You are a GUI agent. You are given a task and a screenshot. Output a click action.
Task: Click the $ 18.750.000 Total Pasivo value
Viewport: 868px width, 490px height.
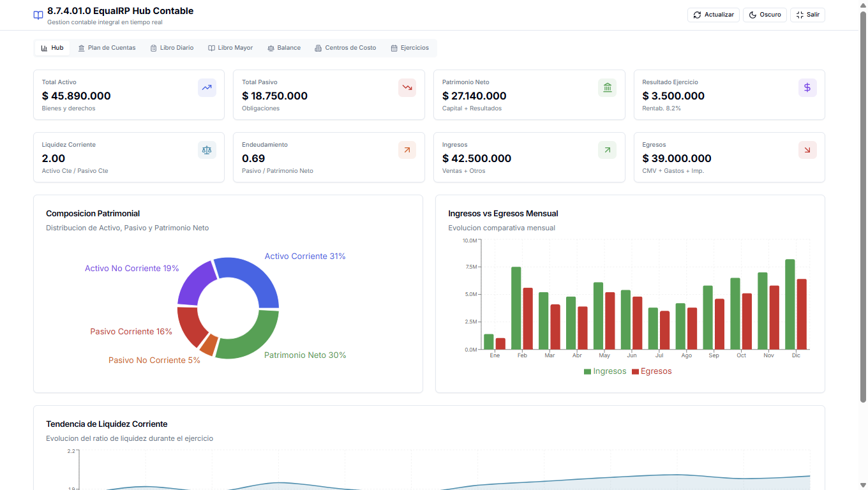point(274,96)
